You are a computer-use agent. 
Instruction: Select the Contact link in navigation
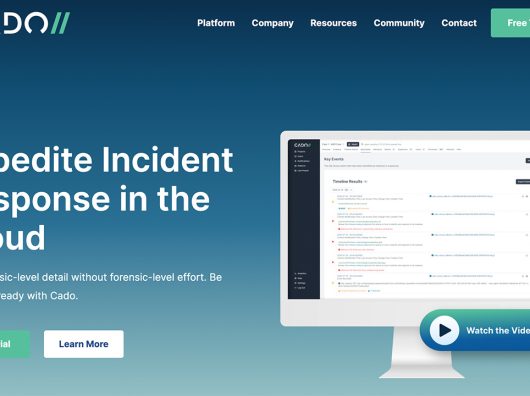point(459,23)
